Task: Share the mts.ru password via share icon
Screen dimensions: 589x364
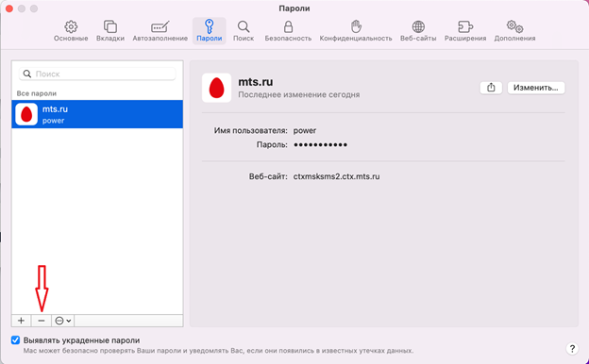Action: pyautogui.click(x=491, y=88)
